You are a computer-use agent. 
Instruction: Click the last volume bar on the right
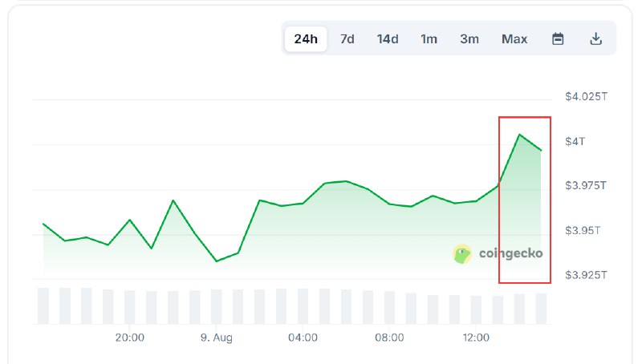pos(541,309)
